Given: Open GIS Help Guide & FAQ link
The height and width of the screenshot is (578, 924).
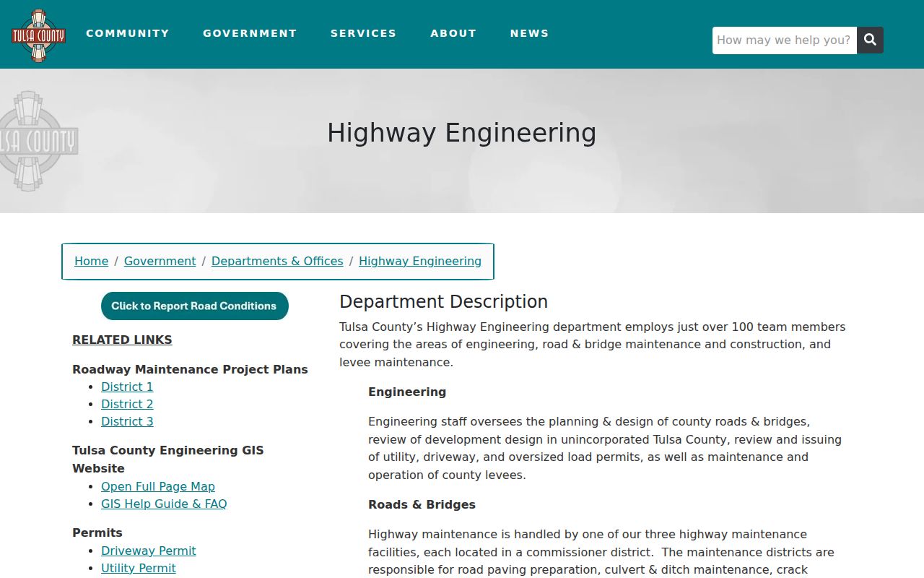Looking at the screenshot, I should (164, 504).
